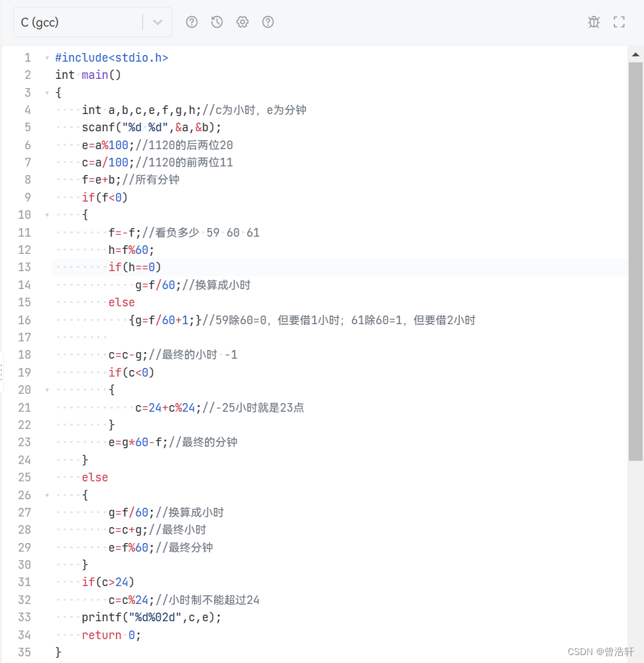Open the settings gear
This screenshot has height=663, width=644.
point(242,22)
